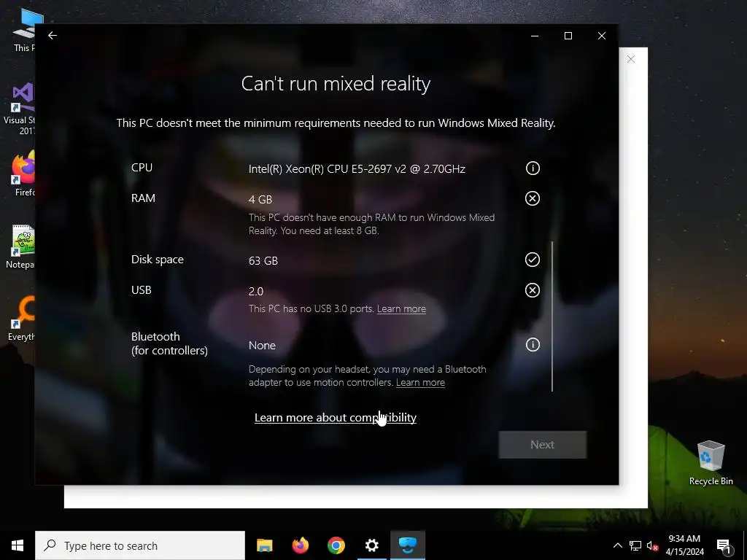Select Mixed Reality Portal taskbar icon

click(x=407, y=545)
